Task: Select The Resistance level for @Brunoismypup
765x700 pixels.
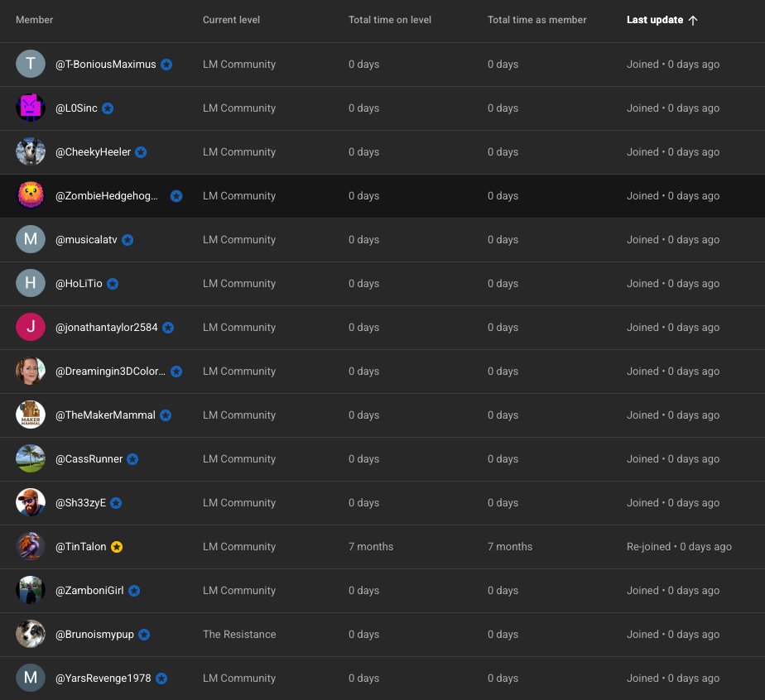Action: (x=239, y=634)
